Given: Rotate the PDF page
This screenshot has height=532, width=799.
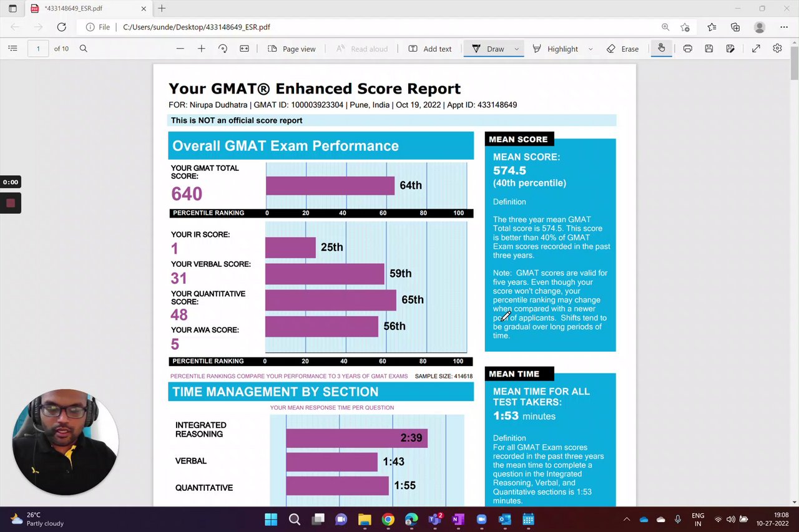Looking at the screenshot, I should [x=223, y=49].
